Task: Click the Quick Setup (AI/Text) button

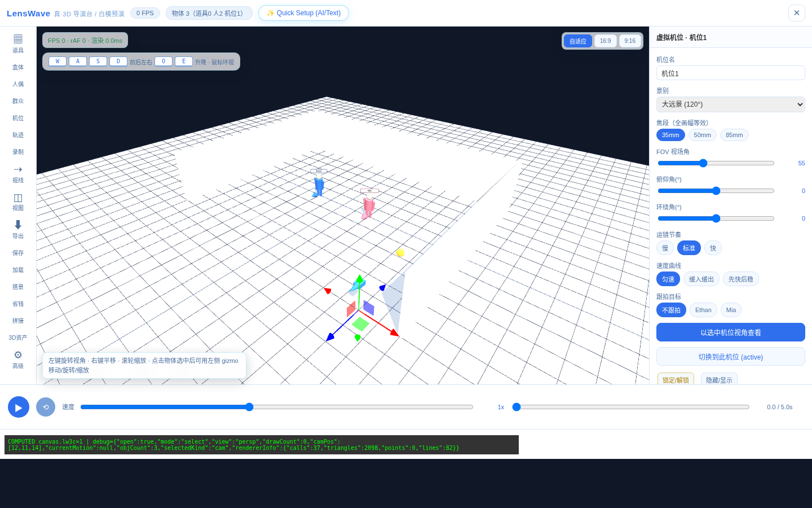Action: [303, 13]
